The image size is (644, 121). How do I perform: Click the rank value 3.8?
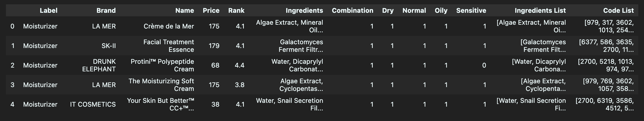[x=240, y=85]
